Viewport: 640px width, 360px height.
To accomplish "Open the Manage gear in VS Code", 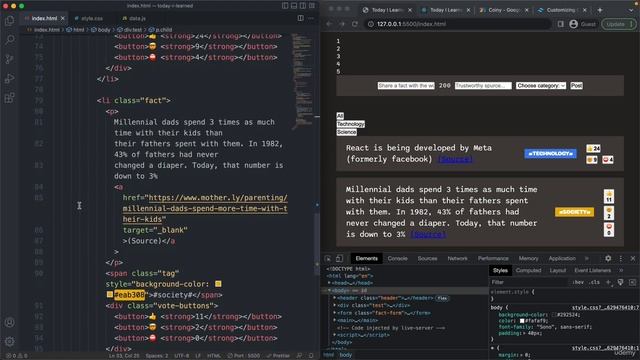I will click(10, 341).
